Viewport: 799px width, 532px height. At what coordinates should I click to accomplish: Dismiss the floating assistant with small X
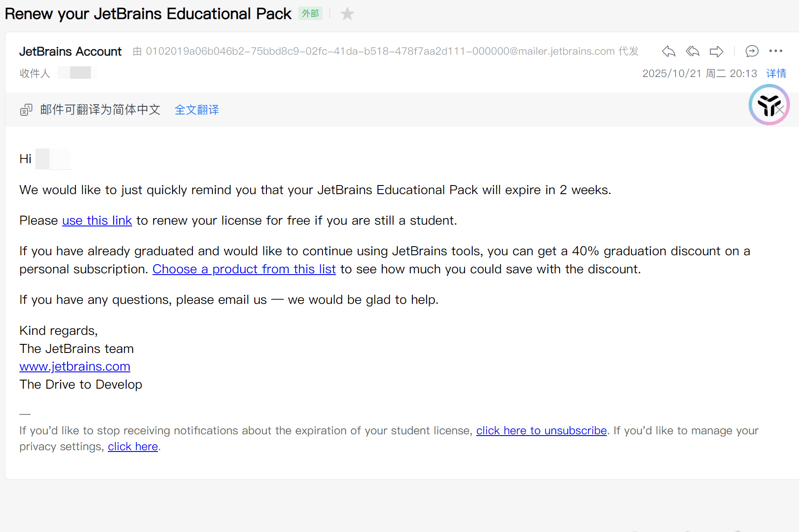[x=780, y=110]
